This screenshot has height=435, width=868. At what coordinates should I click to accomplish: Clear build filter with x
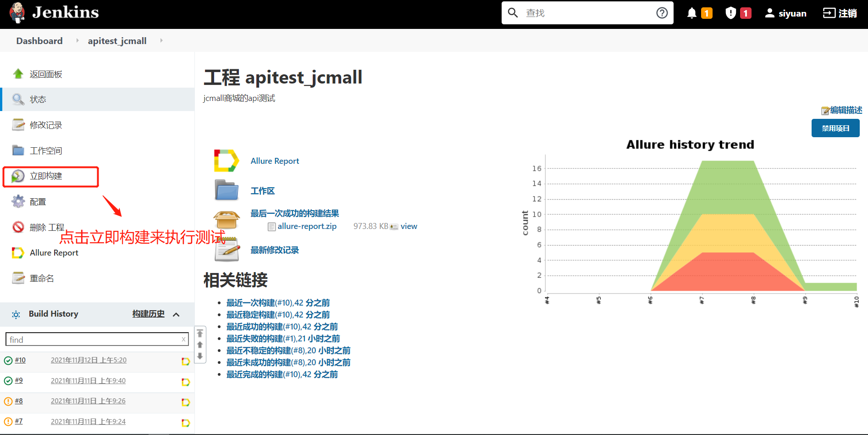[x=183, y=340]
